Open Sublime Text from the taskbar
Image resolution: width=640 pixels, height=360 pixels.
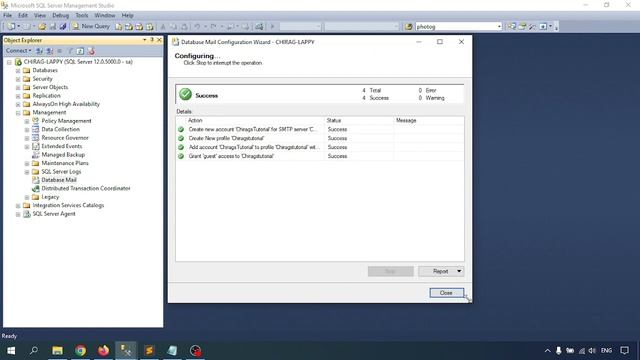(x=149, y=351)
